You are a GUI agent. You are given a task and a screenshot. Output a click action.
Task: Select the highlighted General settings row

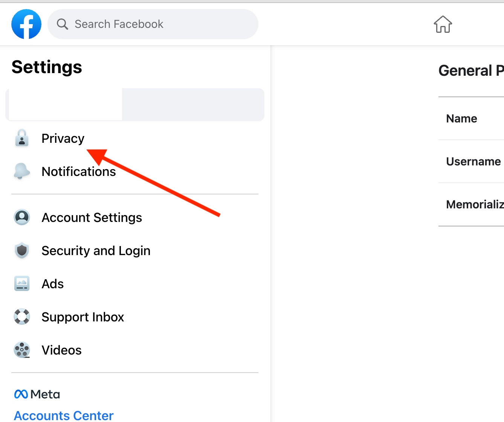click(135, 105)
